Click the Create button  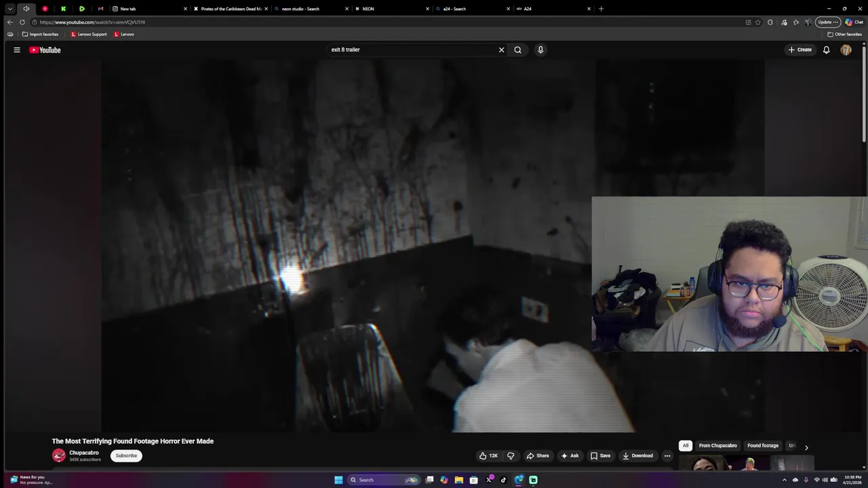pos(800,49)
